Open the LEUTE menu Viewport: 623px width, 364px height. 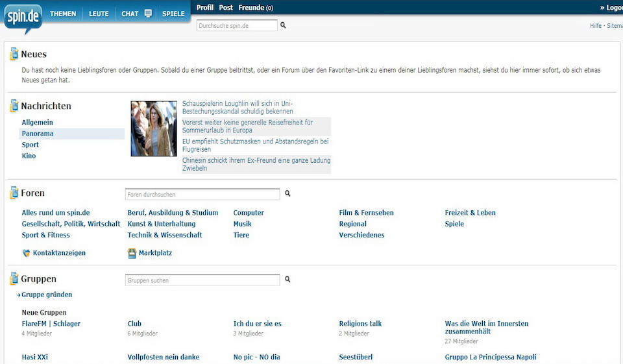pyautogui.click(x=99, y=14)
